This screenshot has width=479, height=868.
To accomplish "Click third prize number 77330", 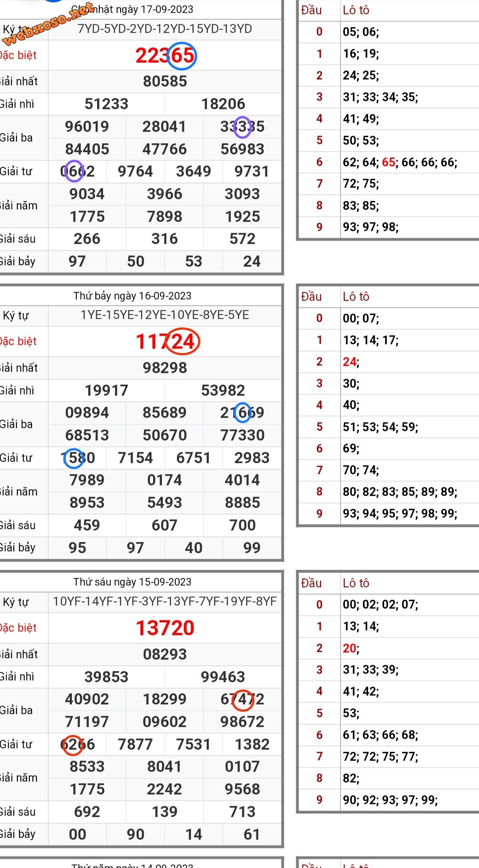I will tap(243, 436).
